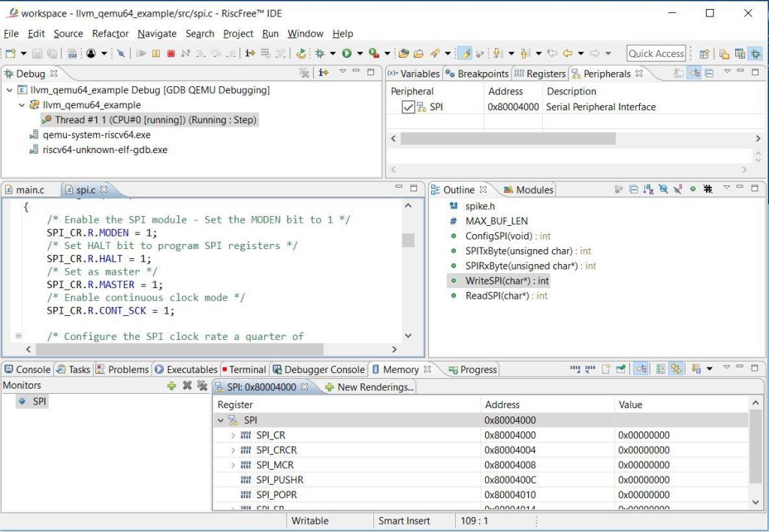Click Collapse All icon in Outline toolbar
Screen dimensions: 769x532
(x=634, y=189)
